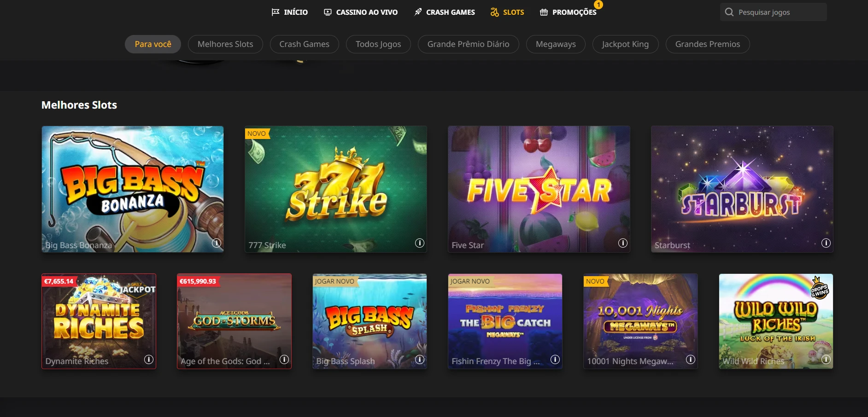
Task: Launch Big Bass Splash game
Action: [370, 321]
